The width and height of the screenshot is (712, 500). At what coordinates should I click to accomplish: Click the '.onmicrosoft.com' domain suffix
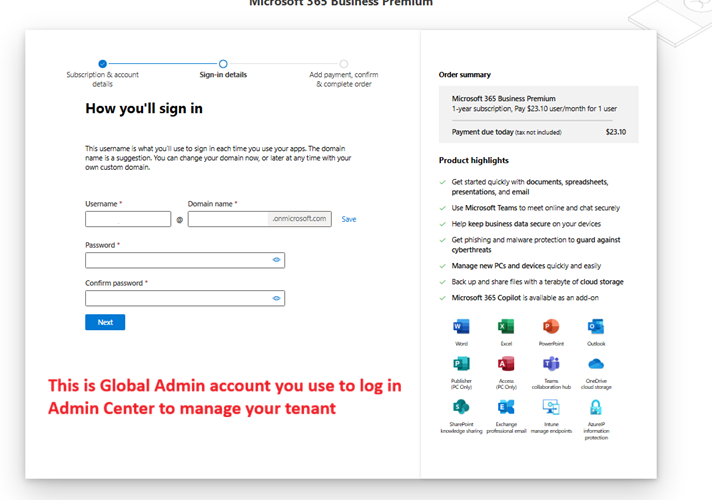[299, 218]
